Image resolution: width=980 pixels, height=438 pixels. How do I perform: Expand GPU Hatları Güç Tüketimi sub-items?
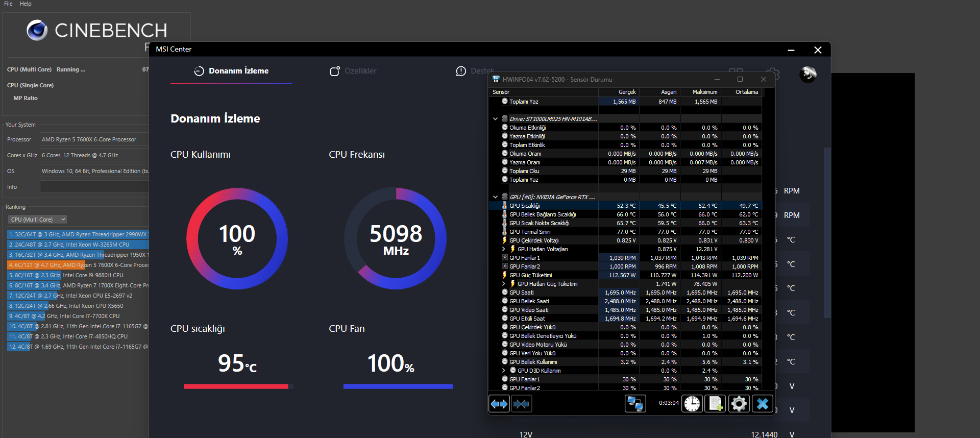click(504, 284)
